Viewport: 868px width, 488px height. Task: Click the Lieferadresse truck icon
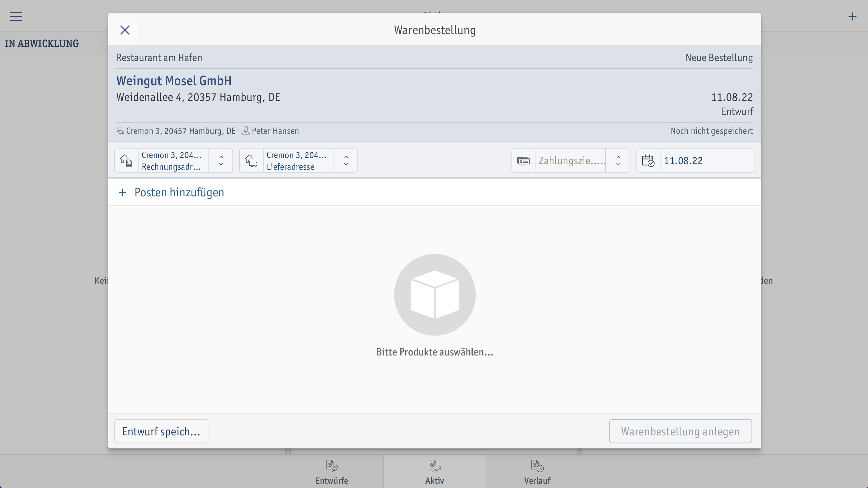coord(251,160)
